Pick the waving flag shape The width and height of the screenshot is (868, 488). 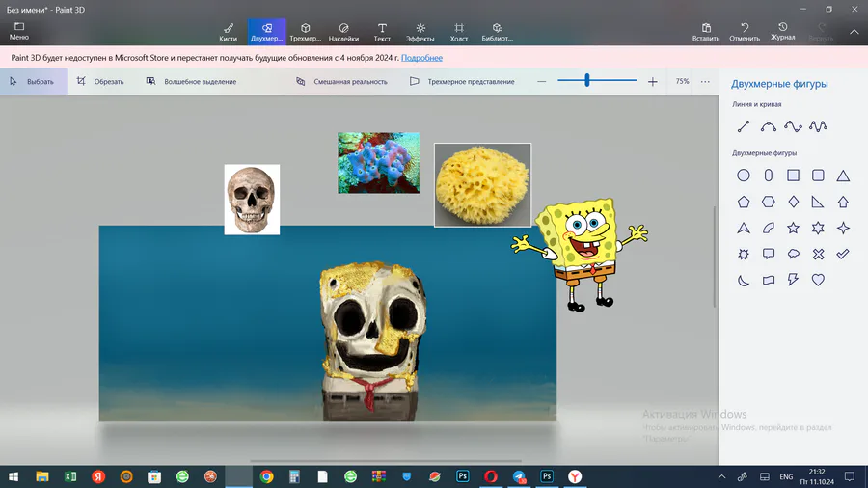[x=769, y=280]
